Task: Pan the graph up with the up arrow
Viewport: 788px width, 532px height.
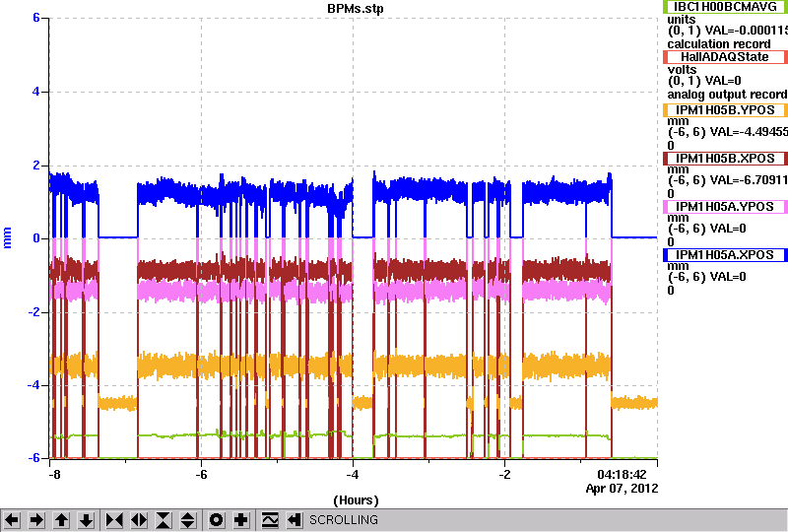Action: 62,520
